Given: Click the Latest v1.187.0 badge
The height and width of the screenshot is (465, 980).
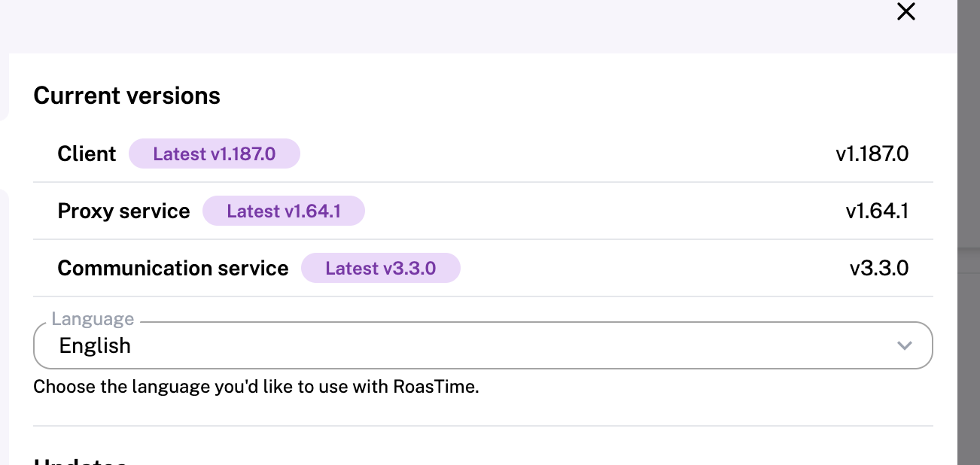Looking at the screenshot, I should point(215,154).
